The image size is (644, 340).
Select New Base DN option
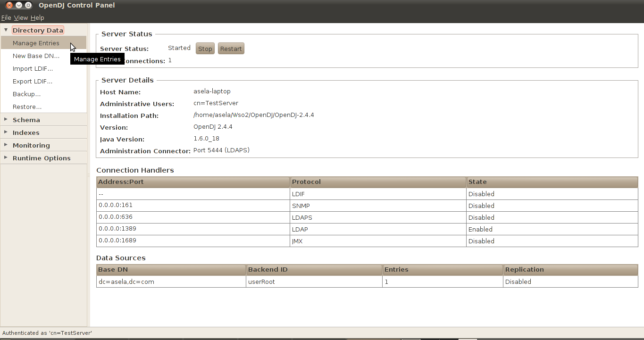[36, 56]
